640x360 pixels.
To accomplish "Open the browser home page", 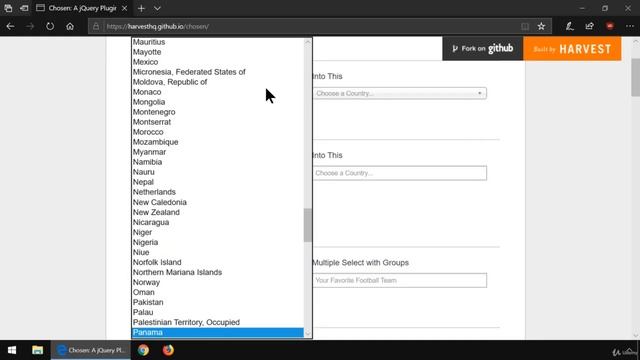I will click(x=70, y=26).
